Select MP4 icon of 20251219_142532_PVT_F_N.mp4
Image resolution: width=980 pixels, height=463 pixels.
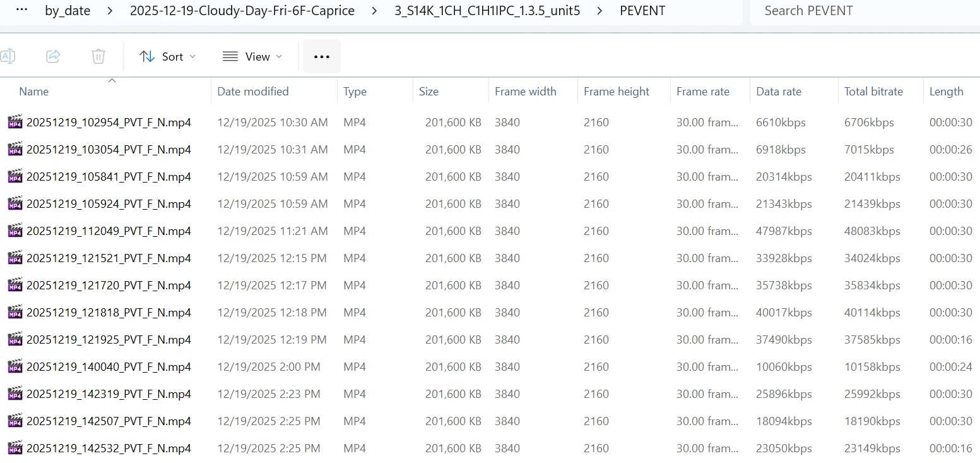[x=15, y=448]
